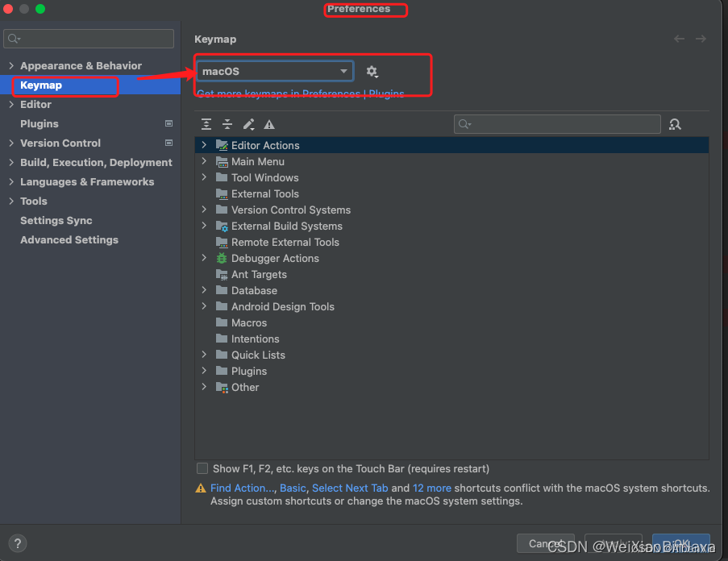Image resolution: width=728 pixels, height=561 pixels.
Task: Click Expand All icon in keymap toolbar
Action: tap(206, 124)
